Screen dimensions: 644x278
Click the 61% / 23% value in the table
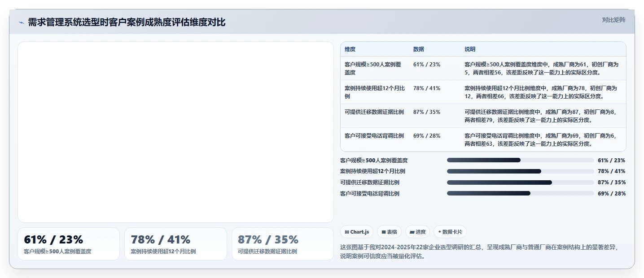[427, 64]
